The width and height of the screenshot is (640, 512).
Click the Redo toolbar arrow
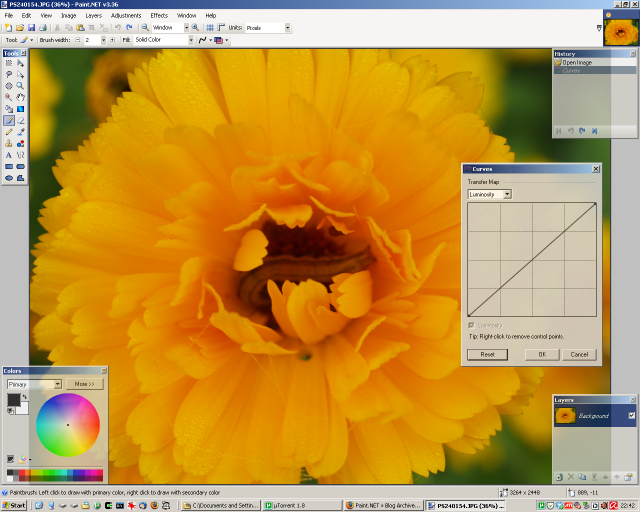point(129,28)
